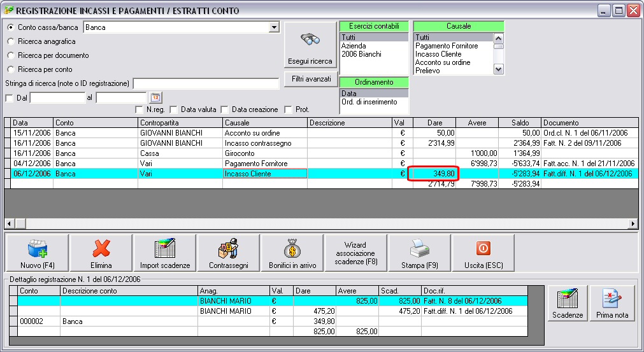The image size is (644, 352).
Task: Click the Elimina red X button
Action: click(x=101, y=253)
